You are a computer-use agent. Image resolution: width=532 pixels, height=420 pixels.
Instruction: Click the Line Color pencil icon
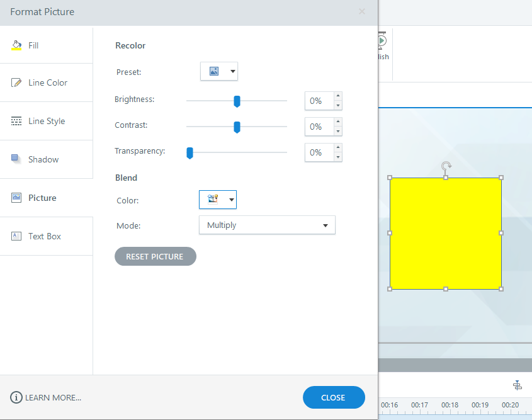point(16,82)
